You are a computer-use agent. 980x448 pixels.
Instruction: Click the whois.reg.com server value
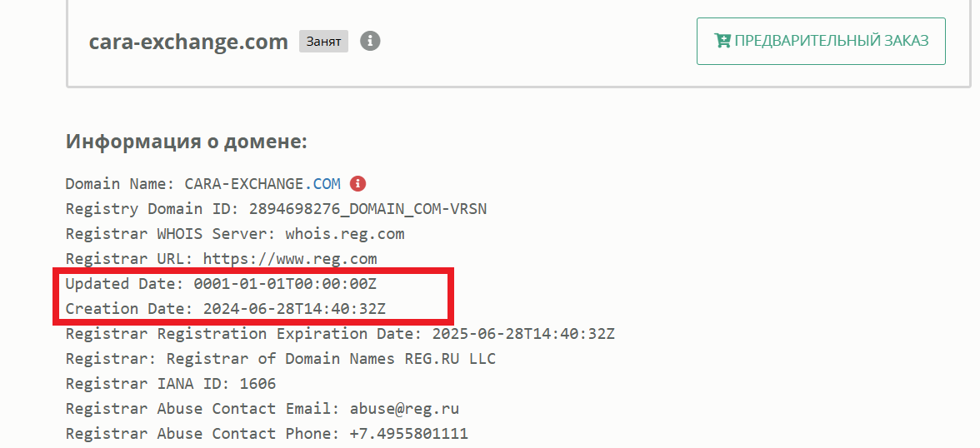[344, 234]
